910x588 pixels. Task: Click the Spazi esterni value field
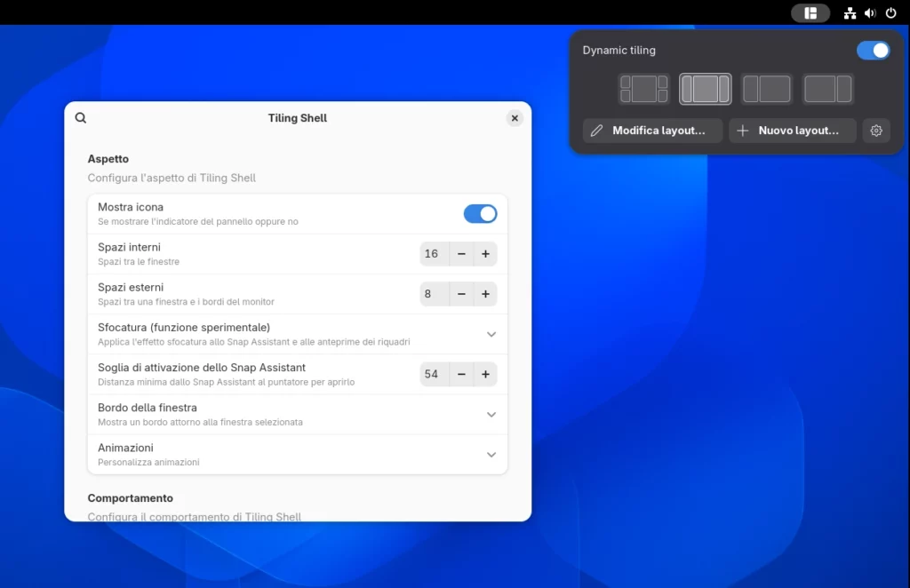click(434, 294)
